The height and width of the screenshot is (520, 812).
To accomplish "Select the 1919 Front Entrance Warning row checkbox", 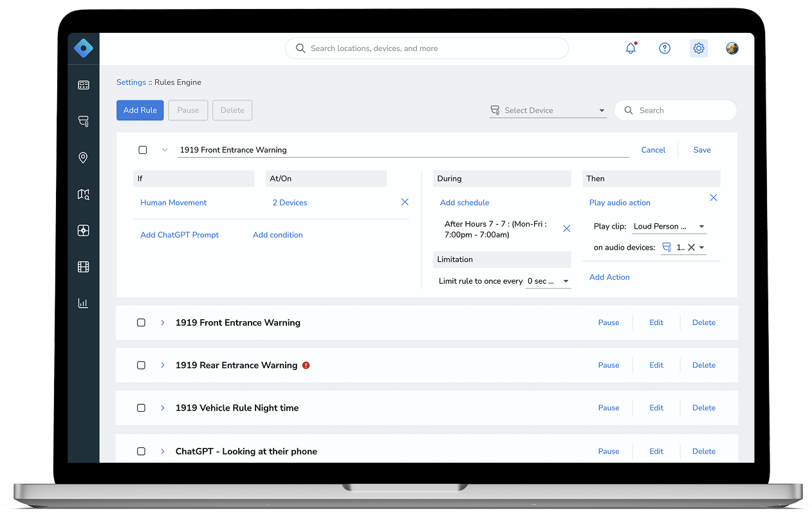I will (x=142, y=322).
